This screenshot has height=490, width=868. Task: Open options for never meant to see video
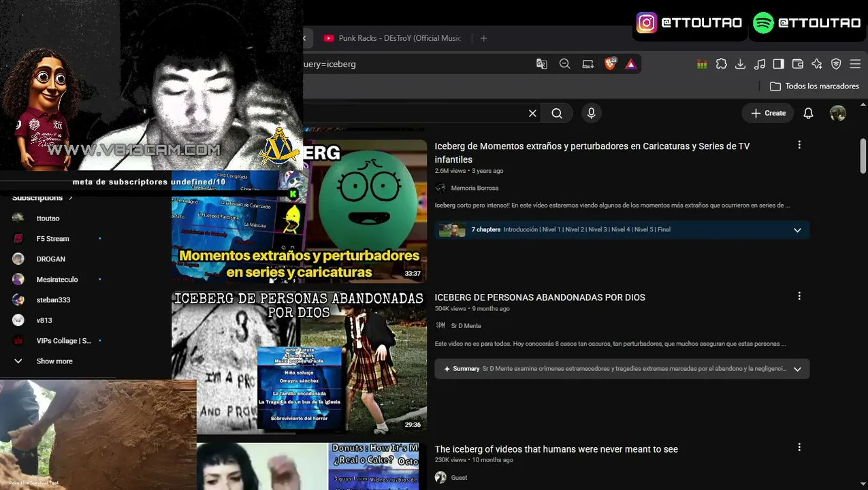pyautogui.click(x=799, y=447)
